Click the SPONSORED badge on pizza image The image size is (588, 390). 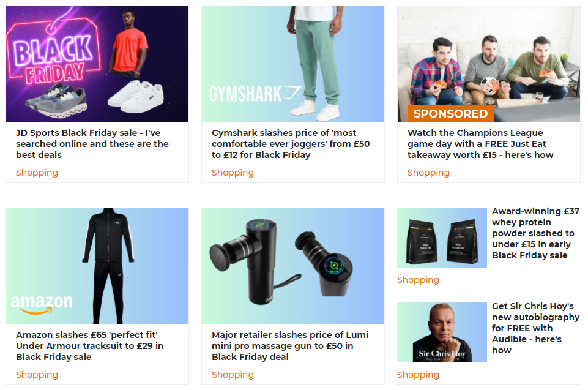[x=450, y=114]
